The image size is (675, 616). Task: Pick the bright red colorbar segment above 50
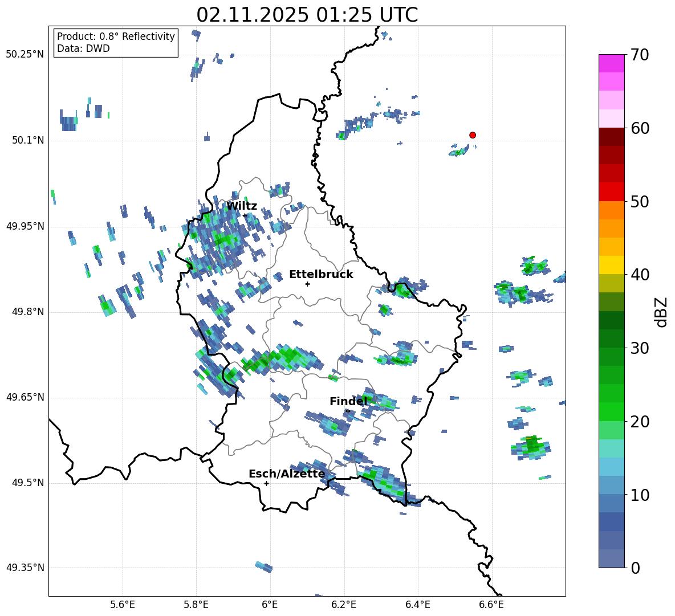click(x=611, y=191)
